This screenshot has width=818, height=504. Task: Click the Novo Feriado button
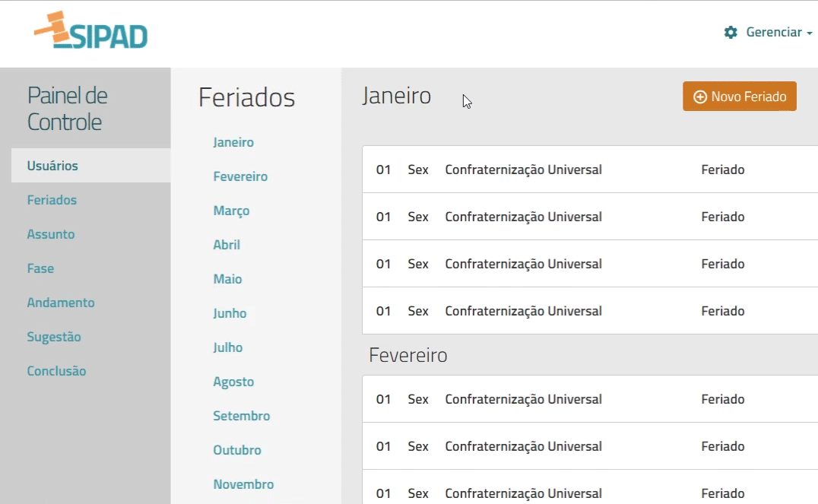pos(739,97)
